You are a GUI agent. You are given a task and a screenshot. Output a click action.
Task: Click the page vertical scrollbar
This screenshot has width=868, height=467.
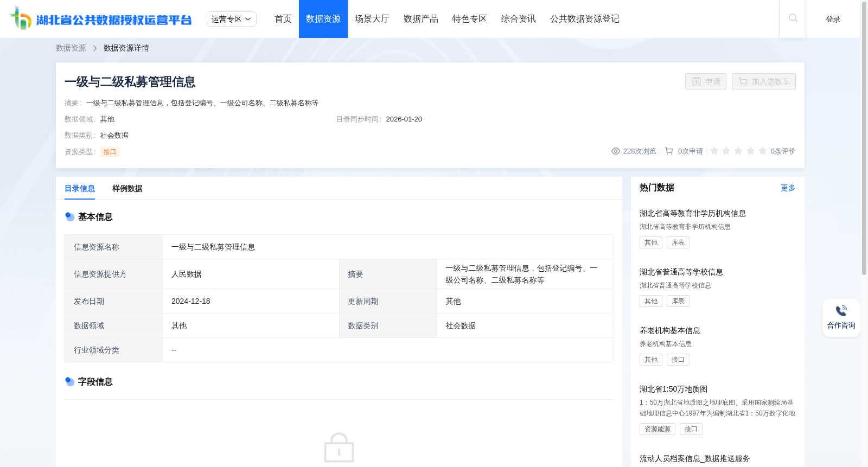(x=864, y=138)
